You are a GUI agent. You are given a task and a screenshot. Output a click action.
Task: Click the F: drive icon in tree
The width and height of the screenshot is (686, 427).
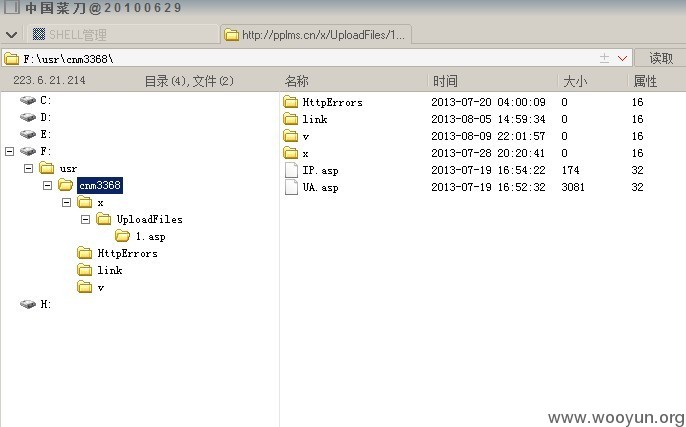[x=28, y=151]
